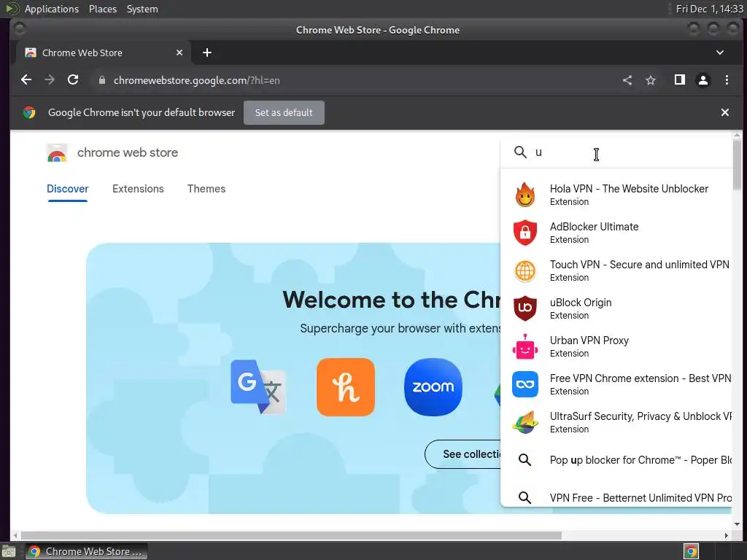Click the search magnifier in the search box
Viewport: 747px width, 560px height.
(520, 152)
